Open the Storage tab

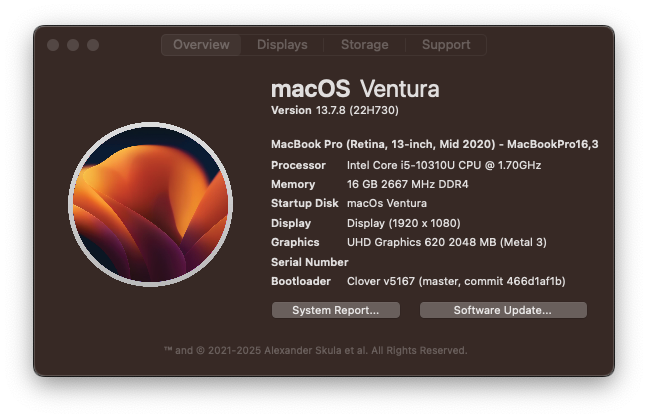point(364,45)
